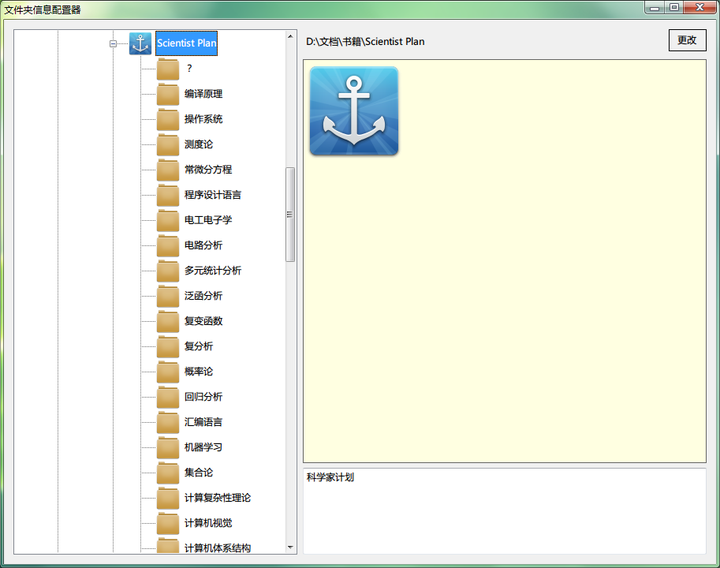Viewport: 720px width, 568px height.
Task: Select the 计算复杂性理论 folder label
Action: (218, 498)
